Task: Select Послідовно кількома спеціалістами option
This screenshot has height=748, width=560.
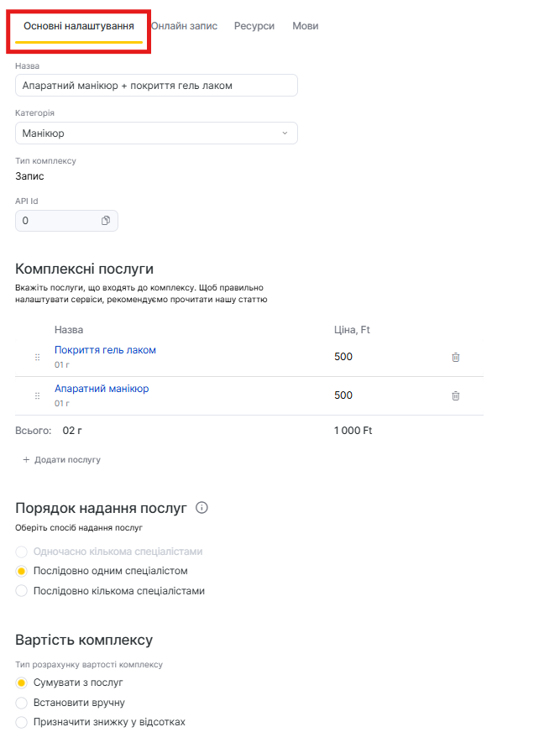Action: (x=22, y=591)
